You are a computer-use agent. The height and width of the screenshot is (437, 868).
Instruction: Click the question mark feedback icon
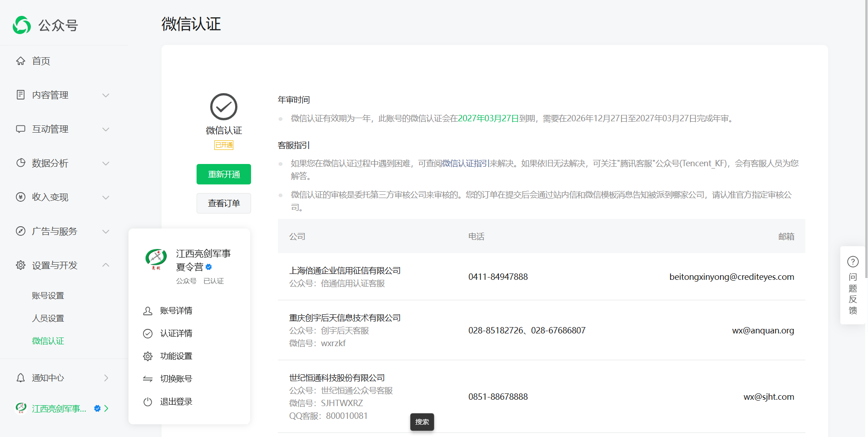(853, 262)
